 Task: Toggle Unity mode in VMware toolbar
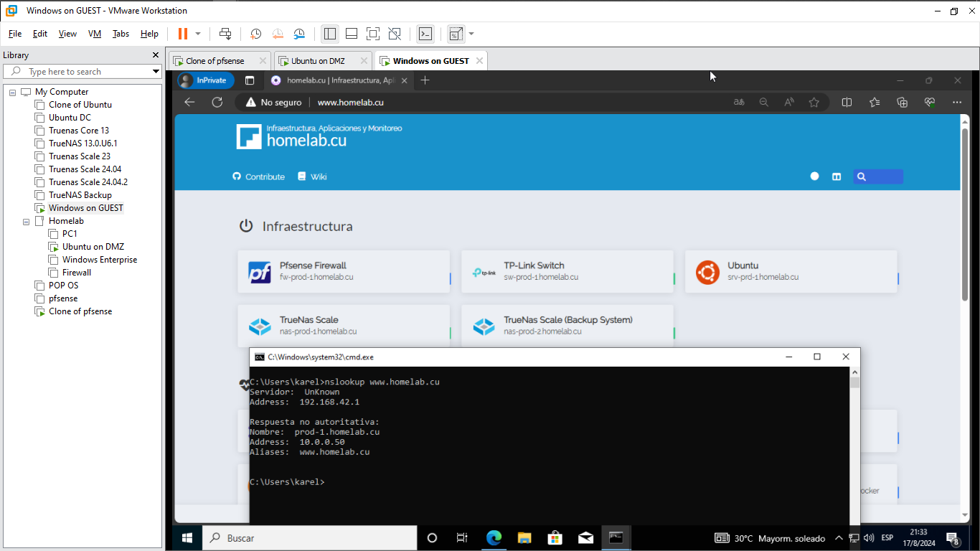(x=395, y=34)
